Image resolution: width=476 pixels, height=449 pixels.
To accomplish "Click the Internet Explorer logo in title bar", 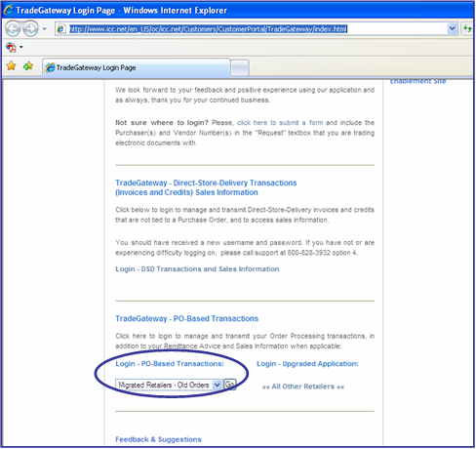I will 8,10.
